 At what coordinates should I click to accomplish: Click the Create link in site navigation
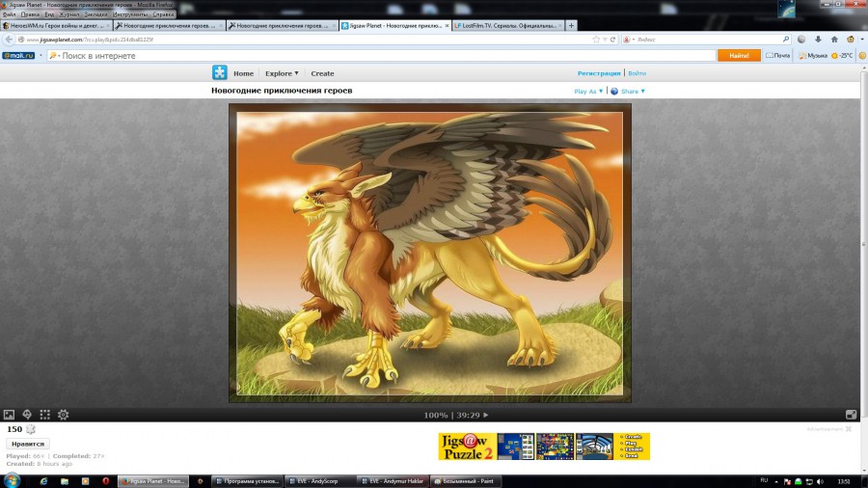[x=322, y=73]
